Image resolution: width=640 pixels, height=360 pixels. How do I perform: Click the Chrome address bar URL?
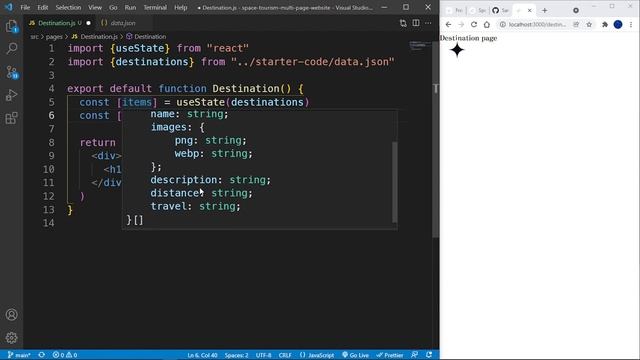[x=537, y=24]
